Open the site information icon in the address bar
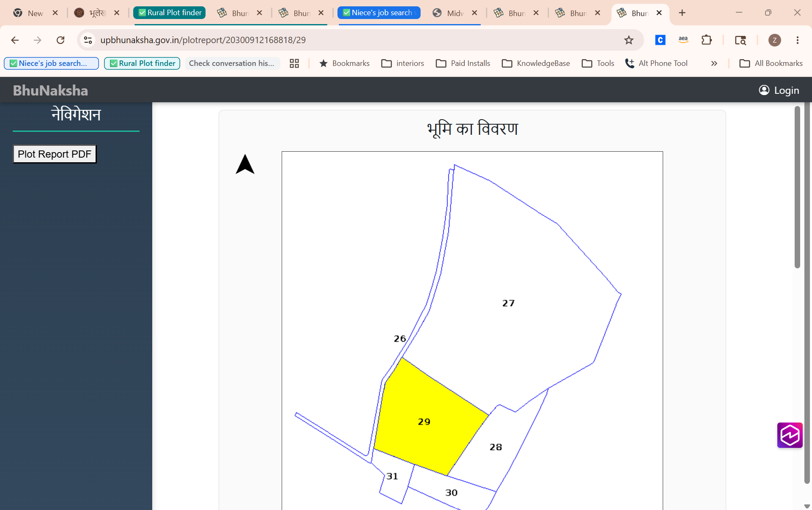This screenshot has width=812, height=510. click(x=88, y=40)
